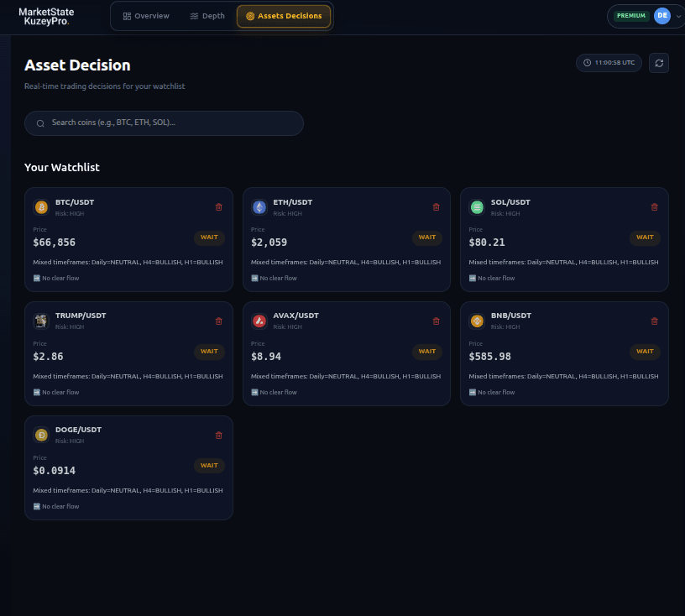Click the magnifier icon in the search bar
The image size is (685, 616).
click(x=39, y=123)
